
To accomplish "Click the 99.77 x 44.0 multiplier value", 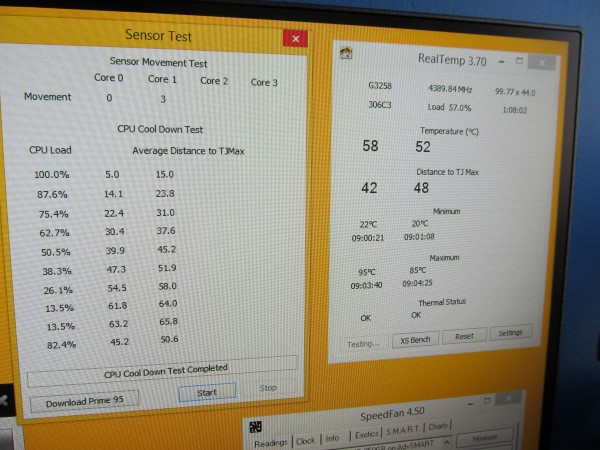I will tap(515, 92).
